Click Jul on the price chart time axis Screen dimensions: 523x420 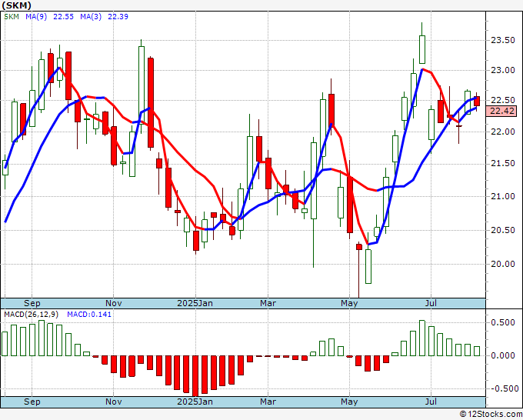pyautogui.click(x=431, y=303)
